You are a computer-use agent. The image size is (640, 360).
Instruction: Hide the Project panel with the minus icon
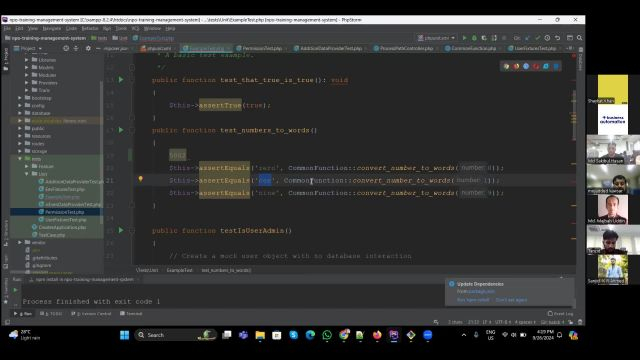pyautogui.click(x=98, y=48)
